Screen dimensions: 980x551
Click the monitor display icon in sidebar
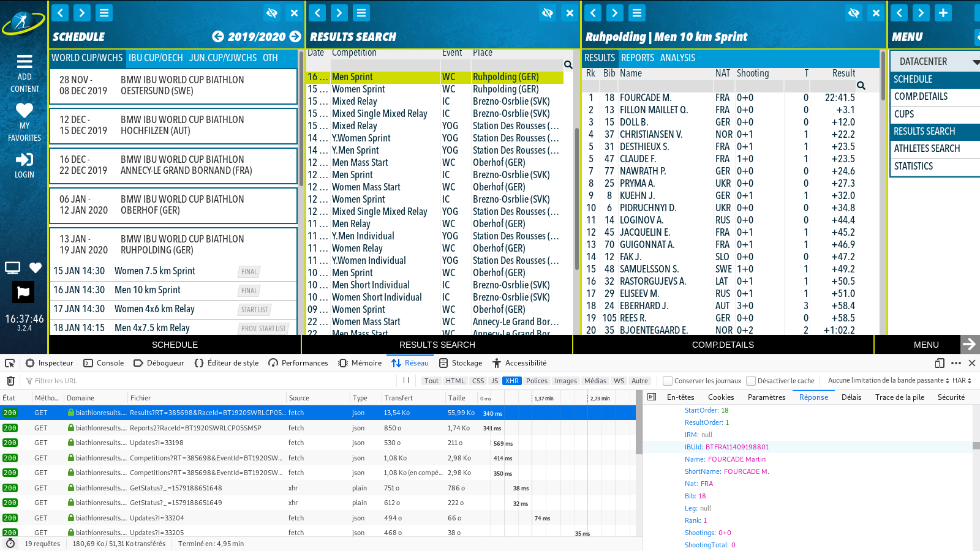point(13,268)
